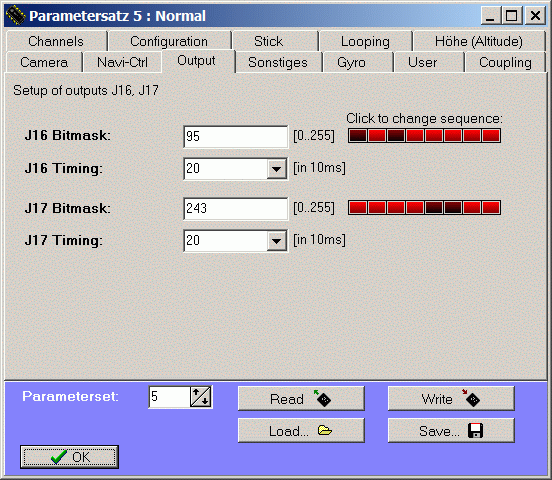Toggle fourth J17 sequence LED square
The height and width of the screenshot is (480, 552).
point(415,208)
